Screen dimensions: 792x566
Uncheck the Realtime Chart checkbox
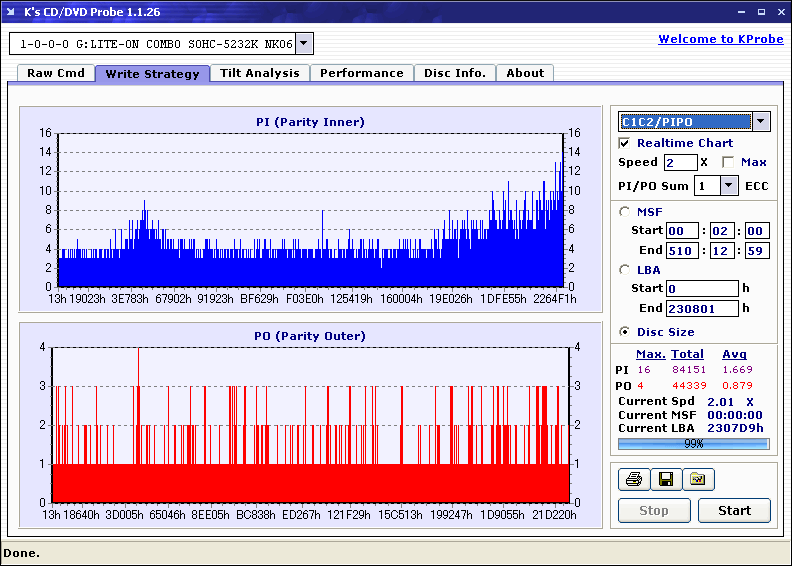[625, 144]
